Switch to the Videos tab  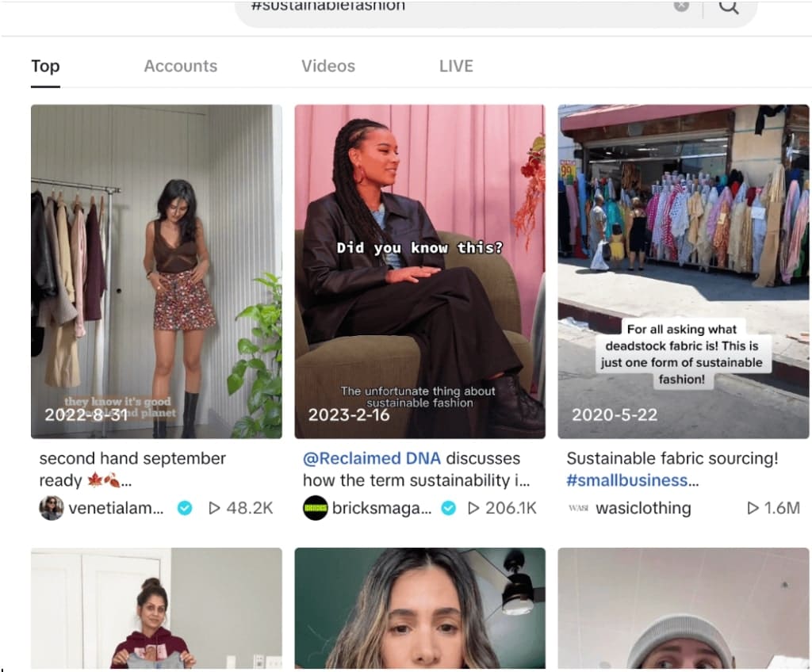(327, 66)
